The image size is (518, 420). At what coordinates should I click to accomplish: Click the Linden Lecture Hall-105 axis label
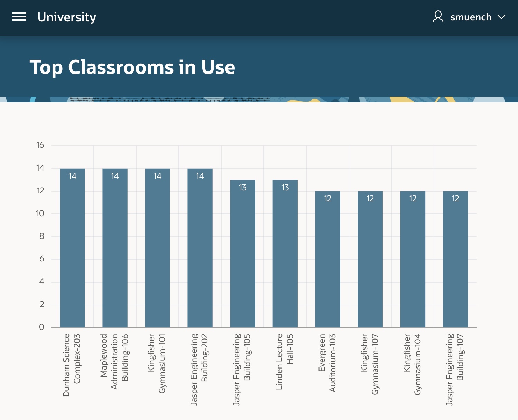[x=285, y=361]
